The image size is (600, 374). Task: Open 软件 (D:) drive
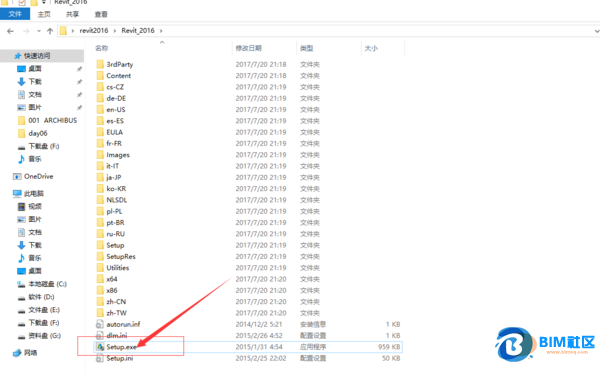[x=41, y=297]
